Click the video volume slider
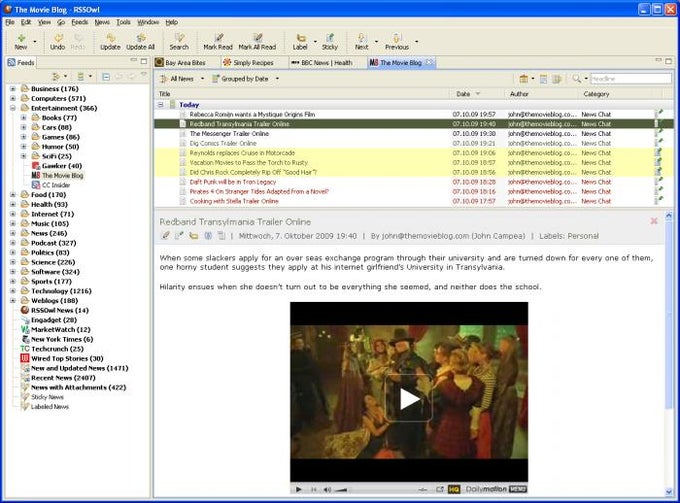 tap(341, 490)
